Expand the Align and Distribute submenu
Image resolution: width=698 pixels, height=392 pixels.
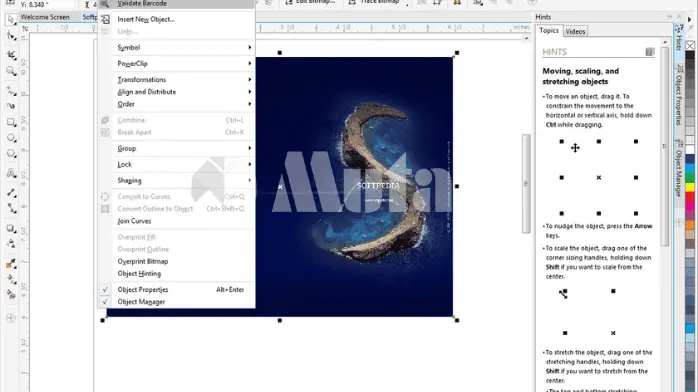pyautogui.click(x=177, y=92)
